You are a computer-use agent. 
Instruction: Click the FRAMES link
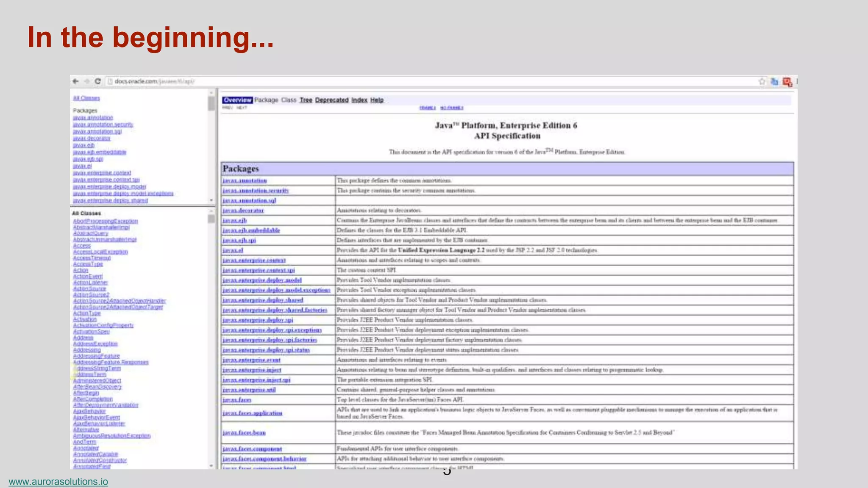pos(427,108)
